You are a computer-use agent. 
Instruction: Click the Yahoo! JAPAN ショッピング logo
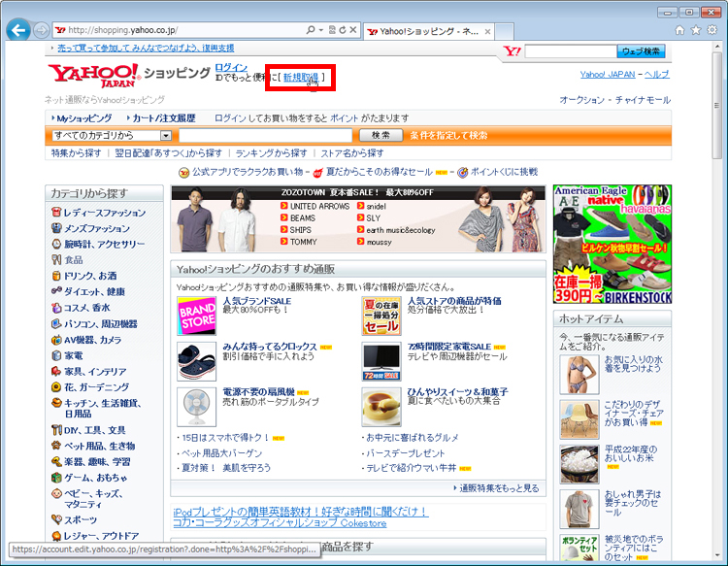pyautogui.click(x=128, y=75)
